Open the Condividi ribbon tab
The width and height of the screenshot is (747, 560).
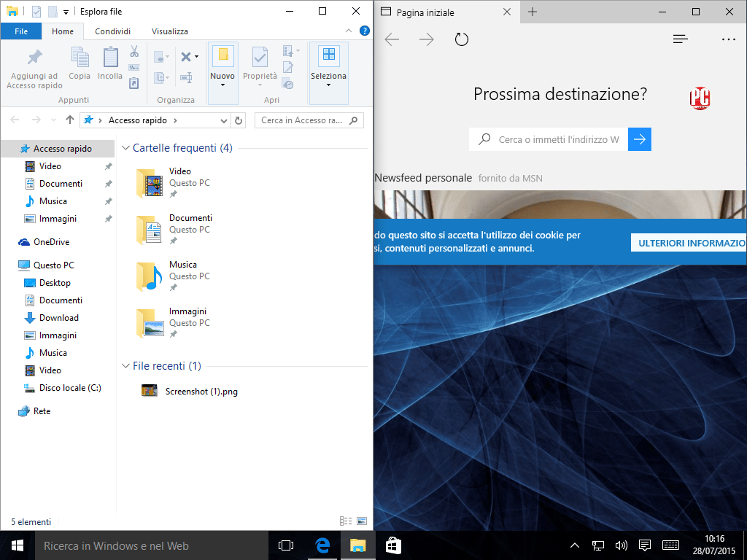[112, 31]
